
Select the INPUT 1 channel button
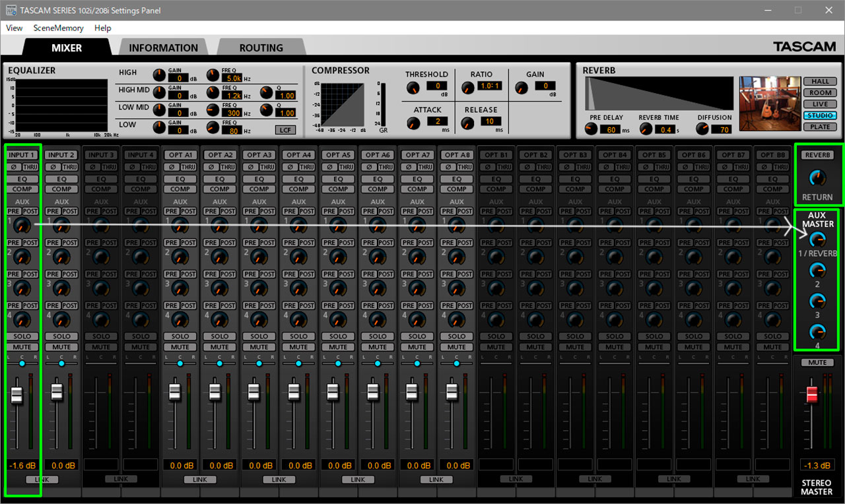pos(22,155)
